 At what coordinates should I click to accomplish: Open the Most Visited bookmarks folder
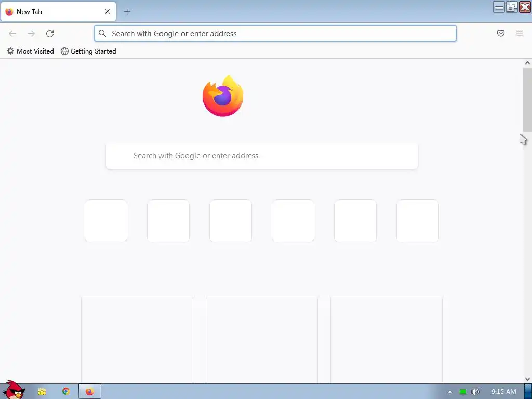(30, 51)
